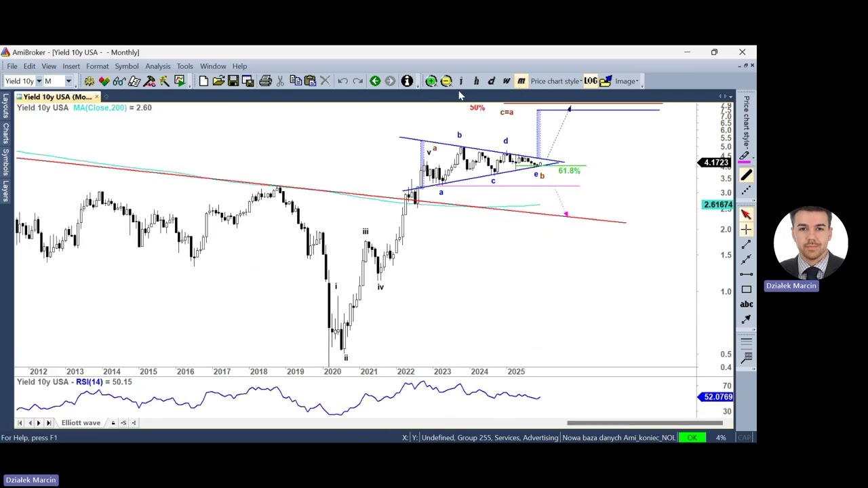The width and height of the screenshot is (868, 488).
Task: Open the File menu
Action: 12,66
